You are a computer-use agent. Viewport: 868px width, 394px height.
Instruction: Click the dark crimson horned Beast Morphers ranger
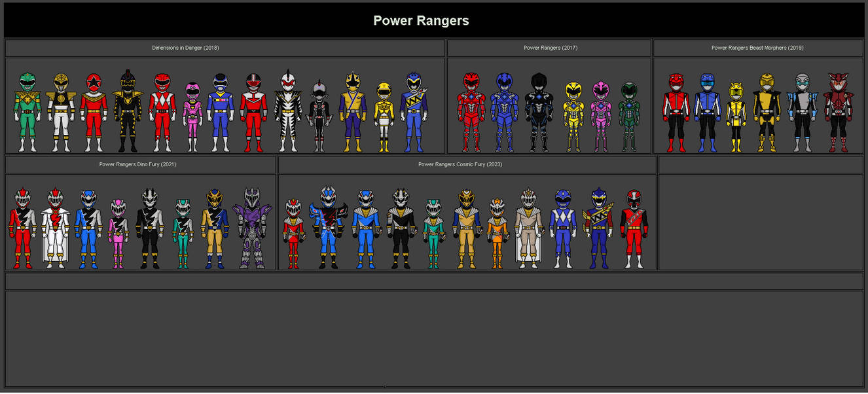pyautogui.click(x=839, y=112)
